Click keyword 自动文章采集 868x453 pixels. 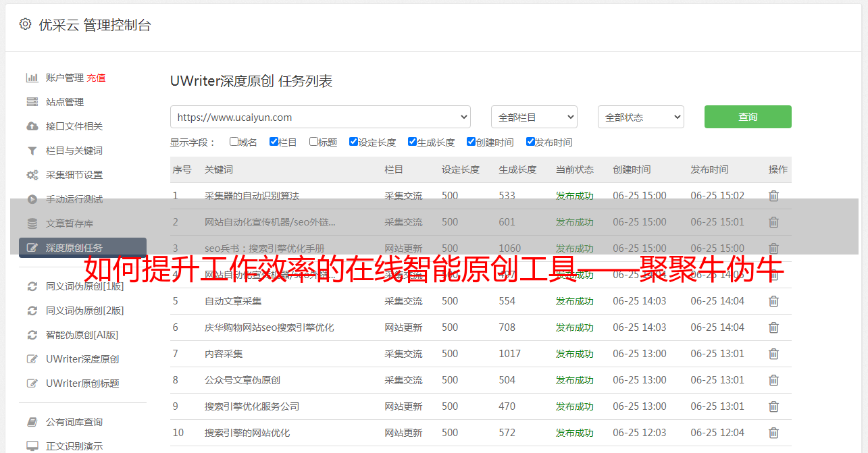click(233, 301)
